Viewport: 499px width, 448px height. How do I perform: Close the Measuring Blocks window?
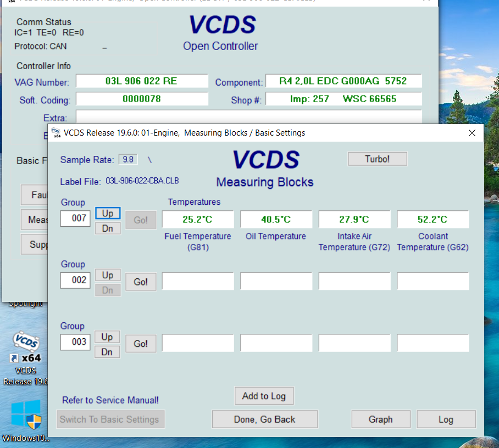pyautogui.click(x=472, y=133)
